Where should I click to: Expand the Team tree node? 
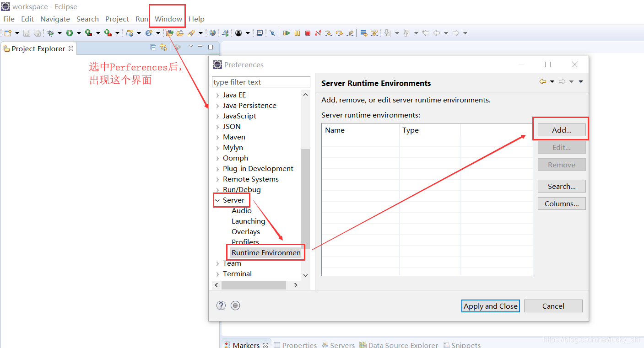pyautogui.click(x=217, y=263)
